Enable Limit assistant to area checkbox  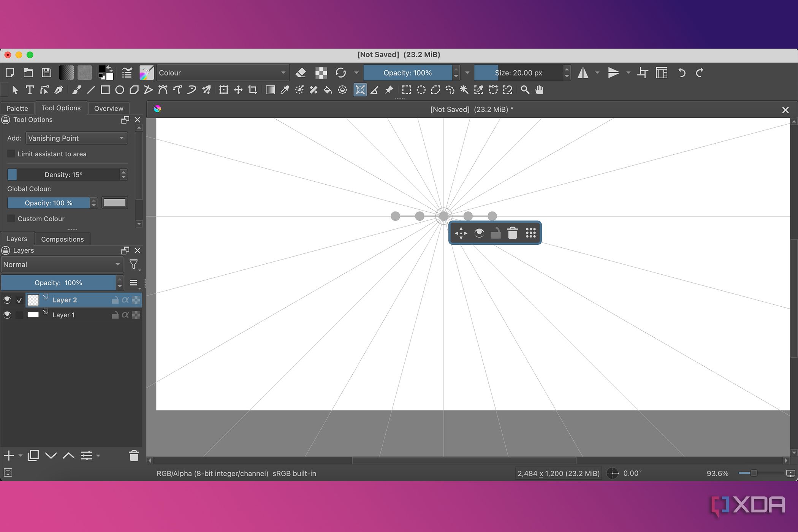(x=11, y=154)
